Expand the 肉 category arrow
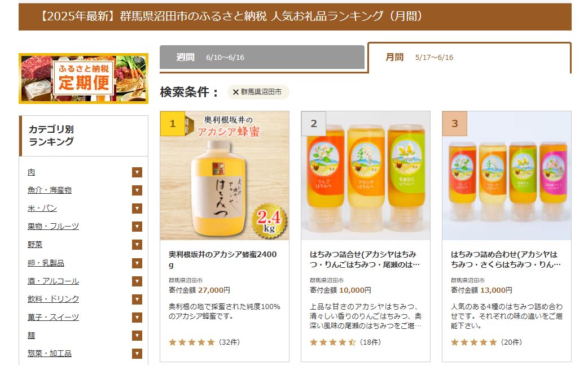The image size is (588, 365). tap(137, 172)
